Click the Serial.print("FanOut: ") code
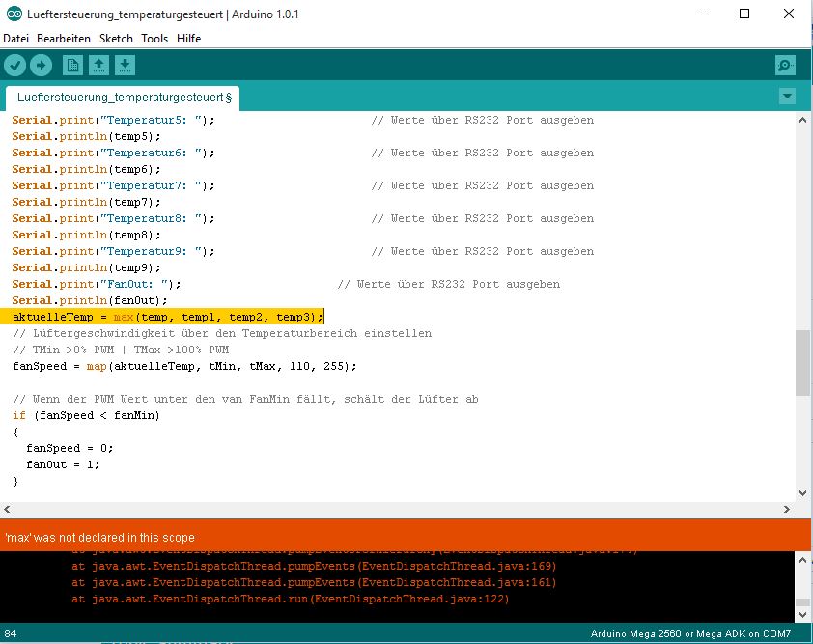This screenshot has width=813, height=644. click(97, 284)
